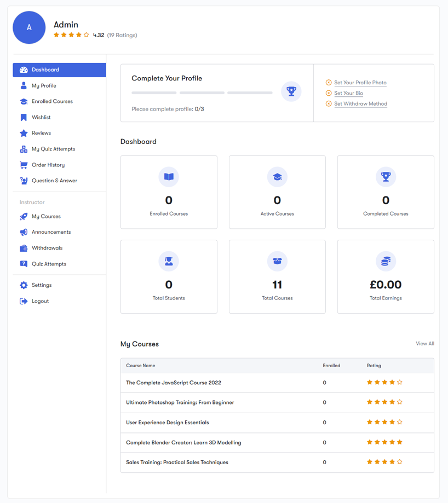Viewport: 448px width, 503px height.
Task: Select My Quiz Attempts in sidebar
Action: 53,149
